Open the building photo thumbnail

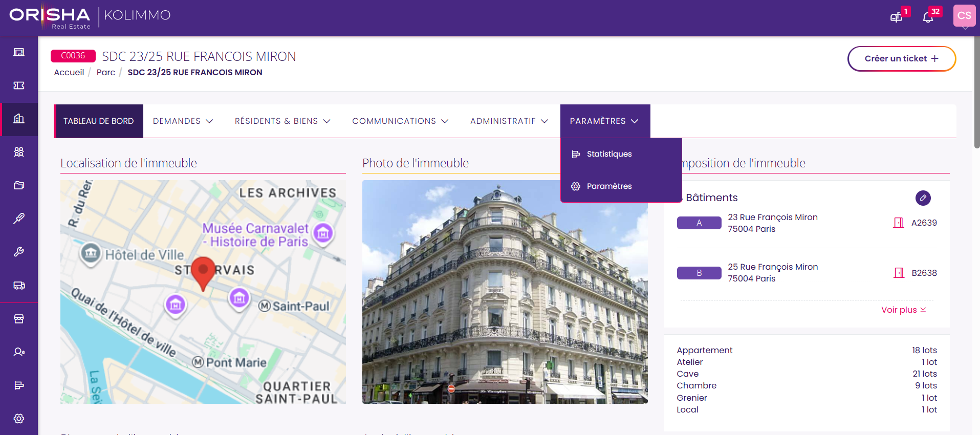point(505,292)
